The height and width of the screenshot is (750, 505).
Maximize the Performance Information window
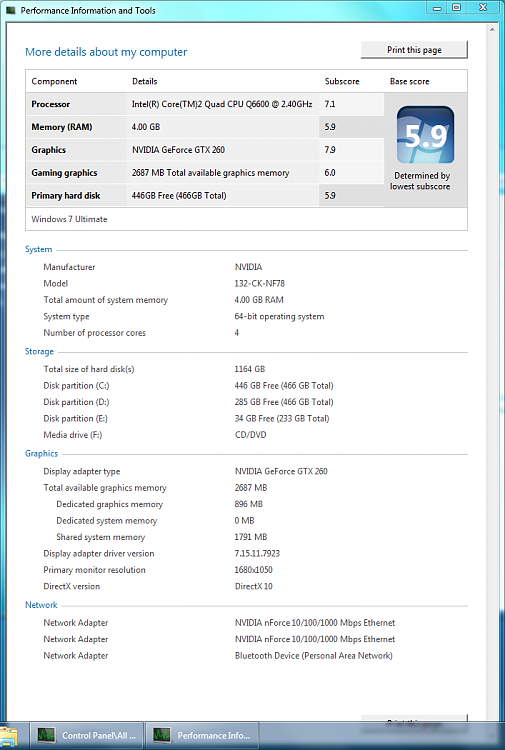456,8
